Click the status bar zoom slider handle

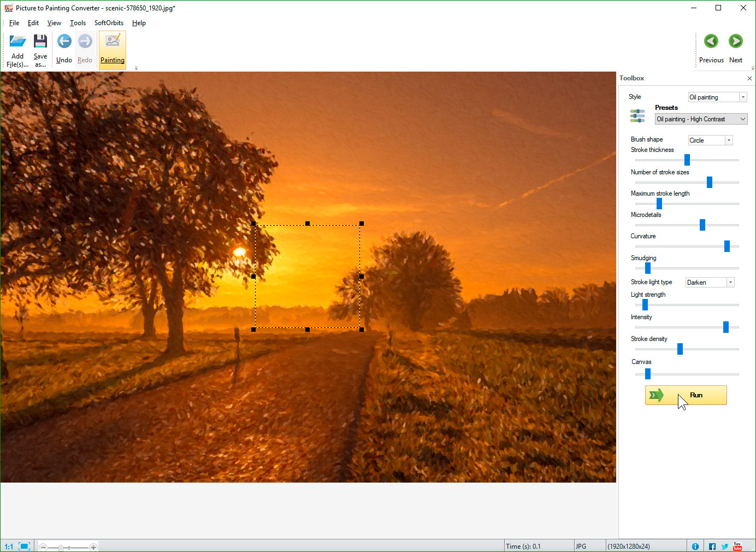[61, 547]
